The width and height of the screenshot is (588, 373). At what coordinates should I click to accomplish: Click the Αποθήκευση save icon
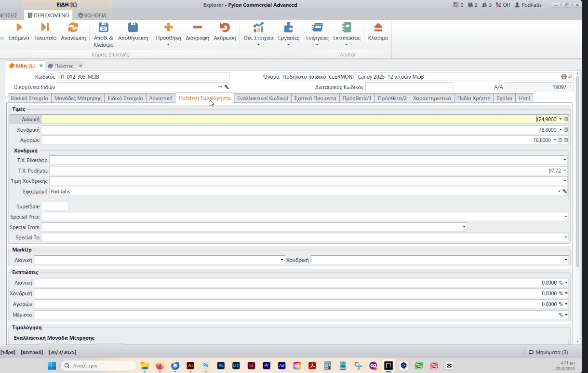(x=133, y=28)
